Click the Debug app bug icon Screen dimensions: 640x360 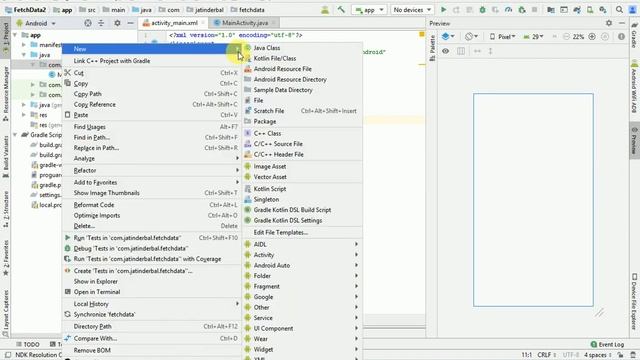pyautogui.click(x=482, y=9)
